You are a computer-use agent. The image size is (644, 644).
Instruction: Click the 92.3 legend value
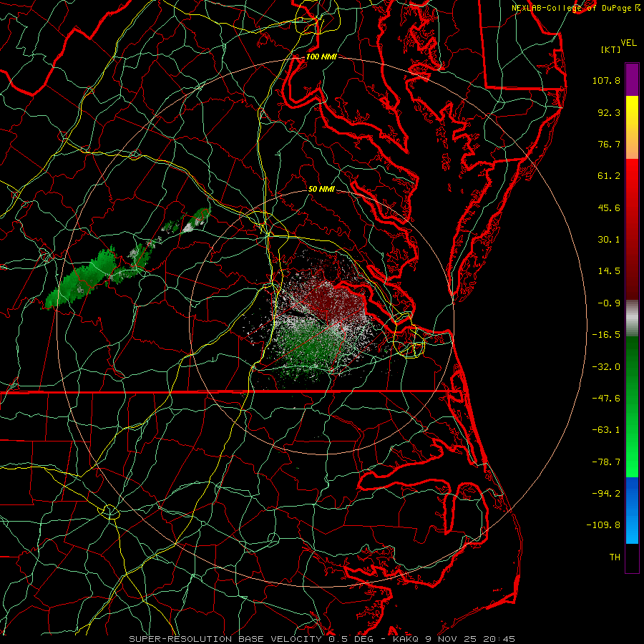(x=609, y=112)
